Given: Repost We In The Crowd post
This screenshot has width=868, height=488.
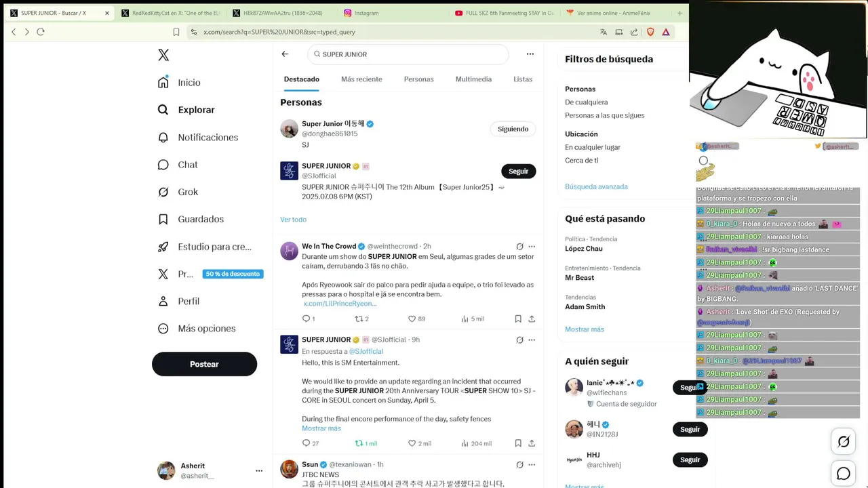Looking at the screenshot, I should [x=359, y=319].
